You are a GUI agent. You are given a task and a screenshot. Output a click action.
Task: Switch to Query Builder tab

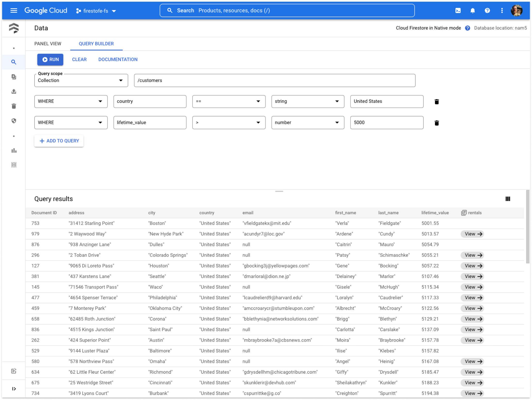96,44
